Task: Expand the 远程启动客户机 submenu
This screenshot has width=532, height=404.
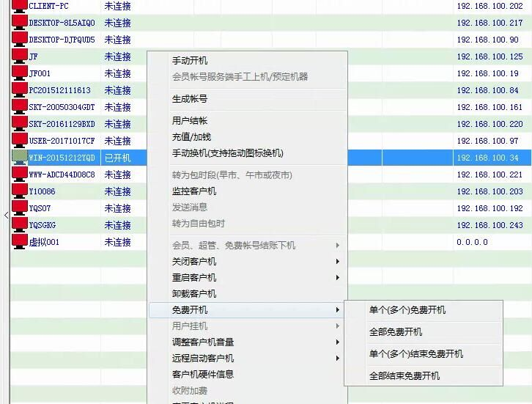Action: pyautogui.click(x=203, y=359)
